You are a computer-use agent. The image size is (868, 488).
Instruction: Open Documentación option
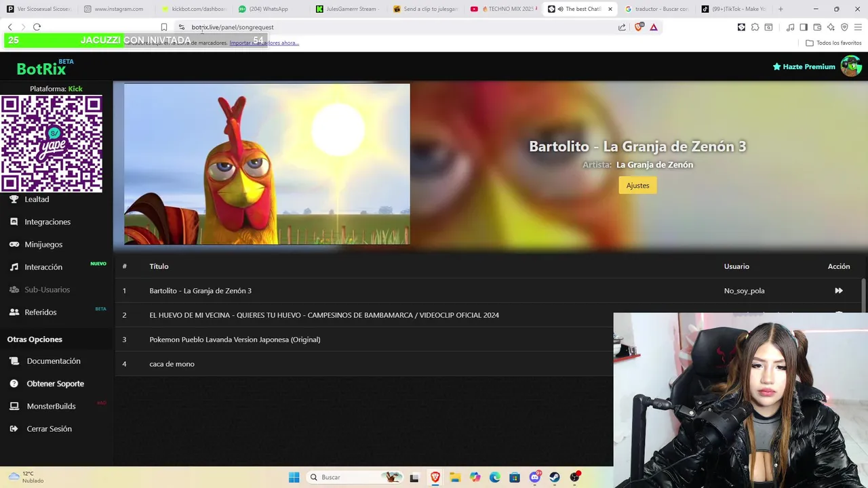coord(54,361)
